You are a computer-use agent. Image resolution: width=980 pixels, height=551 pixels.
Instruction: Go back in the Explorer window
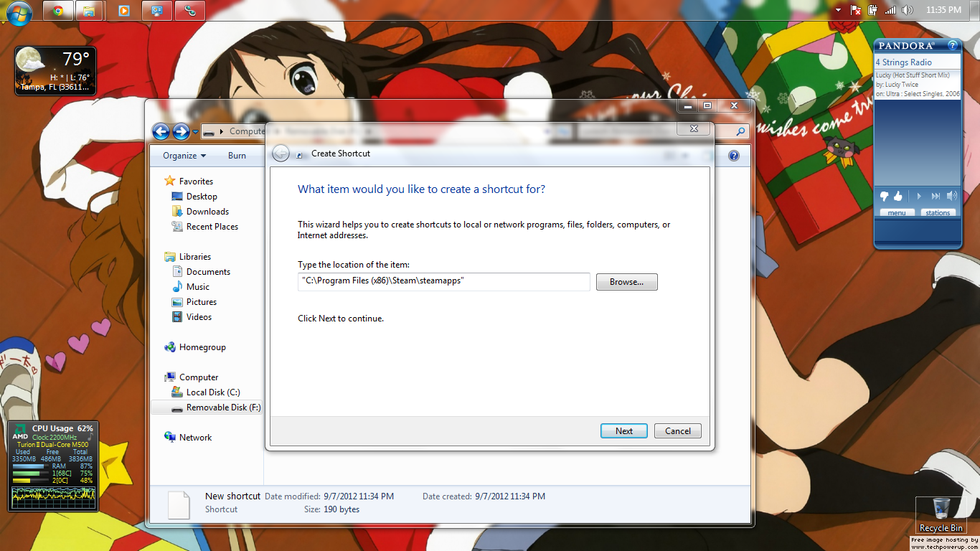pyautogui.click(x=161, y=131)
